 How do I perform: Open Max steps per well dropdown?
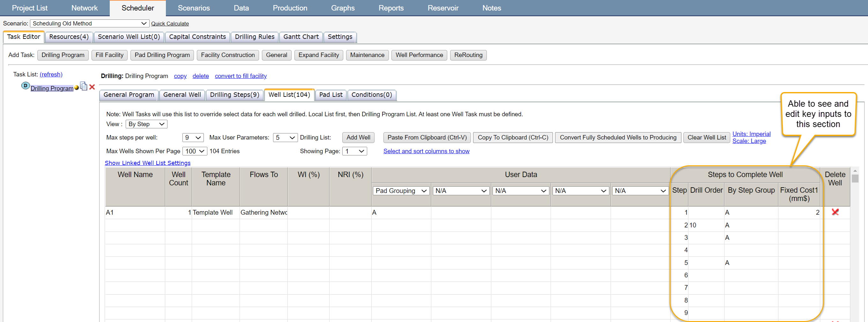pos(193,138)
